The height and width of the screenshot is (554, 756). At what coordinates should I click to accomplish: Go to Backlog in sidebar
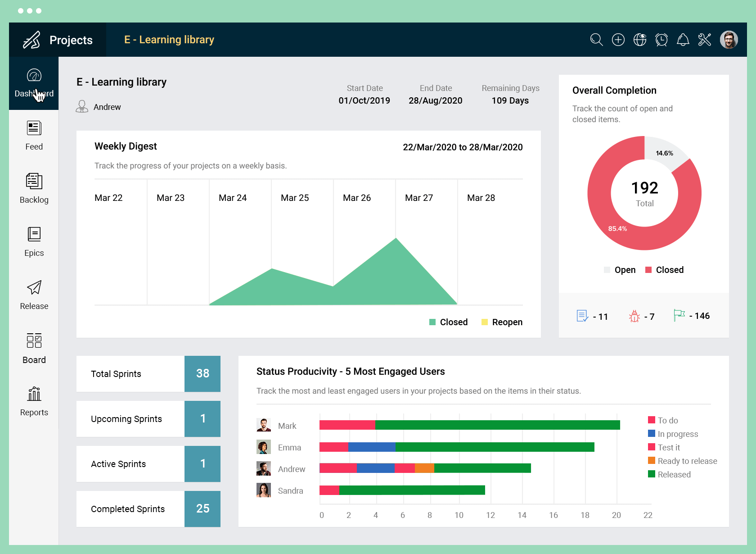34,189
